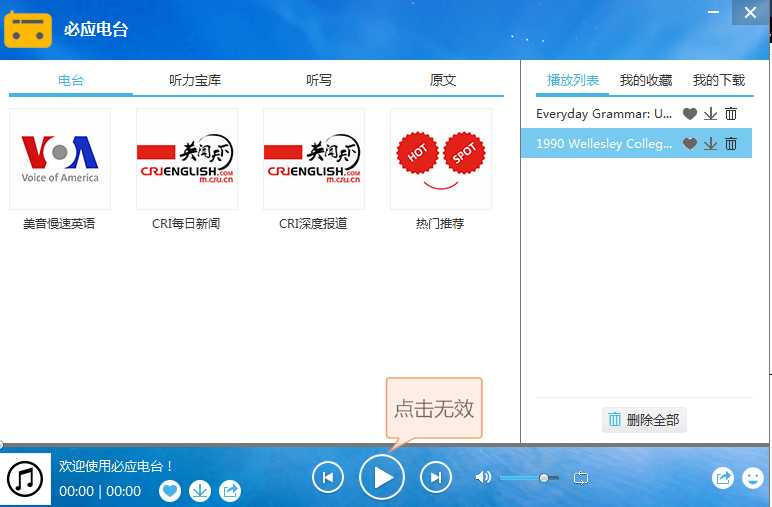Click the 删除全部 button

tap(644, 420)
